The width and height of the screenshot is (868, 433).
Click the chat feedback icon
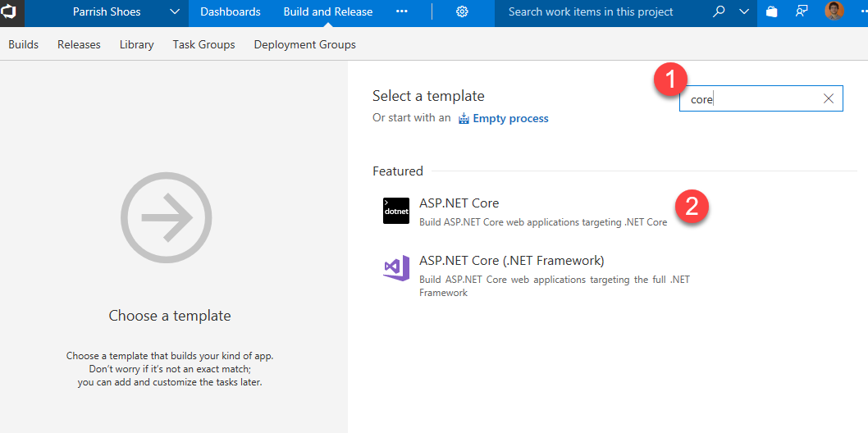[802, 12]
